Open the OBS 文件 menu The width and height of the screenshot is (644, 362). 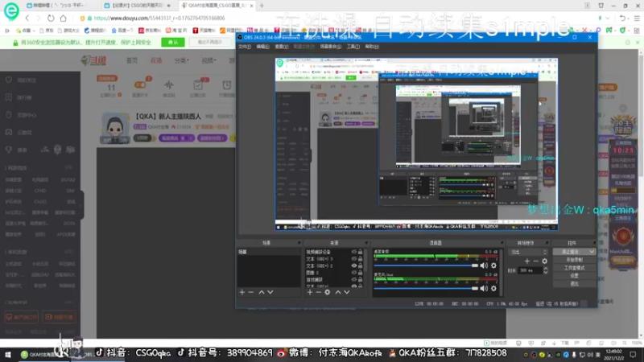tap(245, 47)
